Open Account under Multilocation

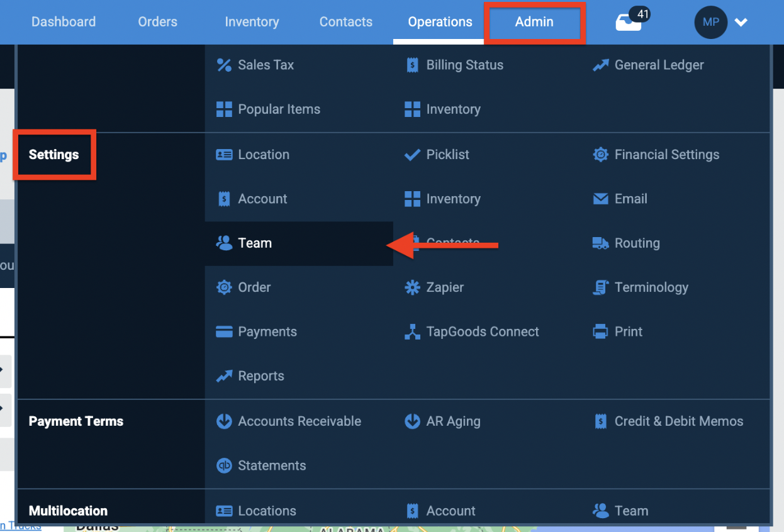pos(451,511)
